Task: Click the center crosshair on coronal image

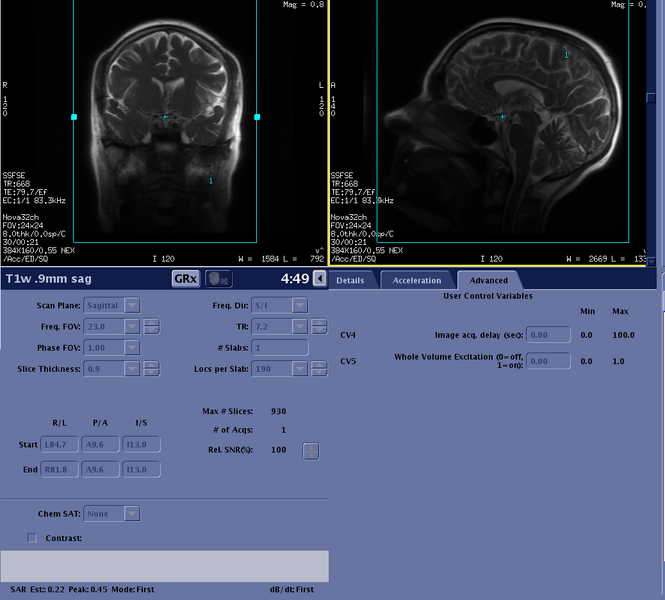Action: (x=165, y=117)
